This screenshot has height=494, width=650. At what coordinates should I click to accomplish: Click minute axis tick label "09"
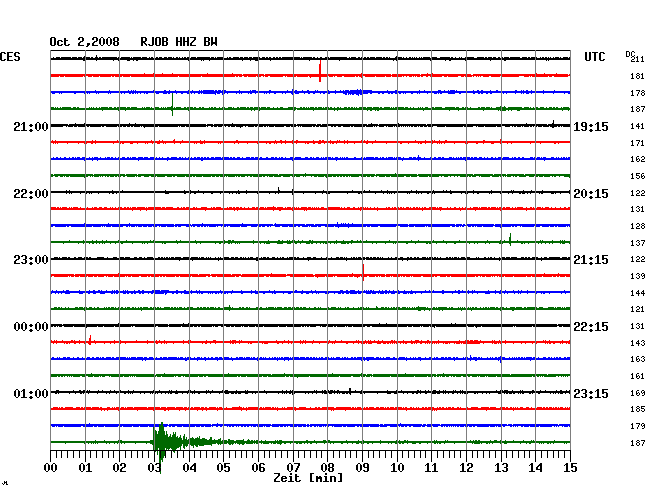click(x=362, y=468)
